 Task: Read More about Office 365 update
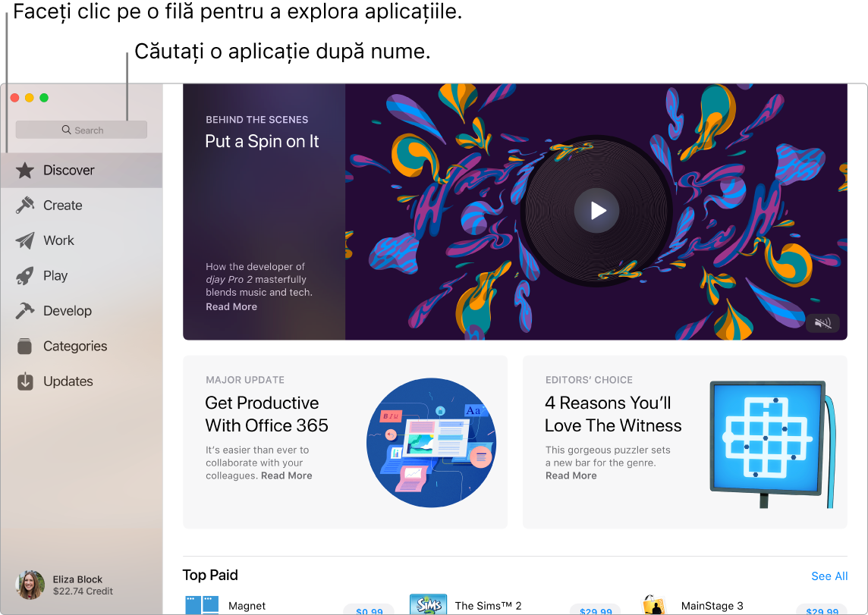[x=286, y=475]
